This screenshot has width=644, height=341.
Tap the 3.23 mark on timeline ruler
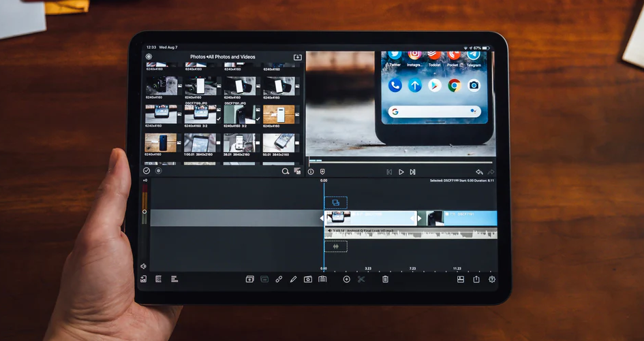pos(368,268)
